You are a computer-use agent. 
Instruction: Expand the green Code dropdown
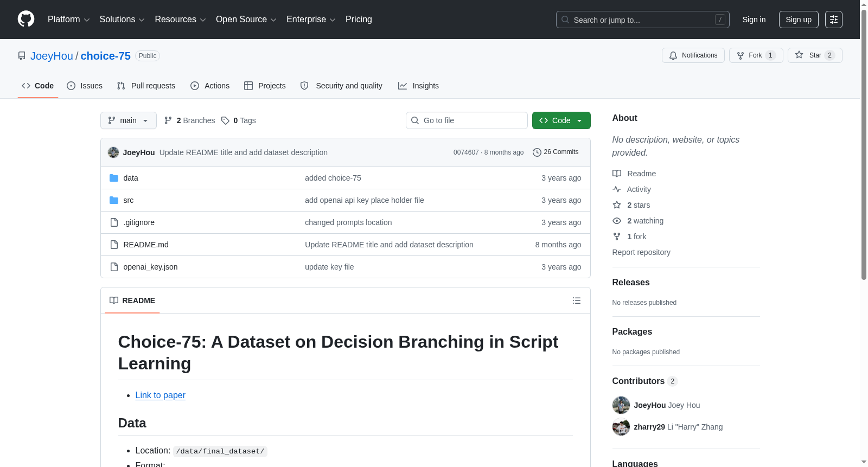click(x=561, y=120)
